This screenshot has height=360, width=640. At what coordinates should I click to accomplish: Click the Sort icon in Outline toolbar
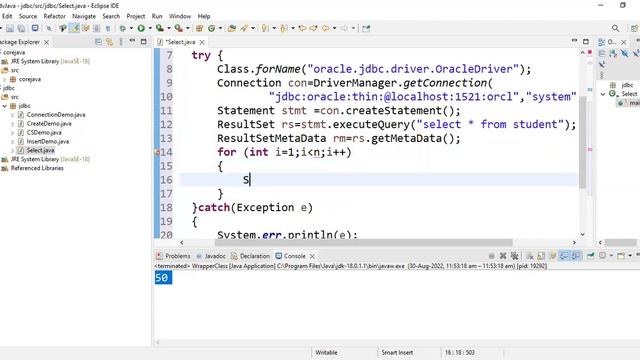(613, 53)
